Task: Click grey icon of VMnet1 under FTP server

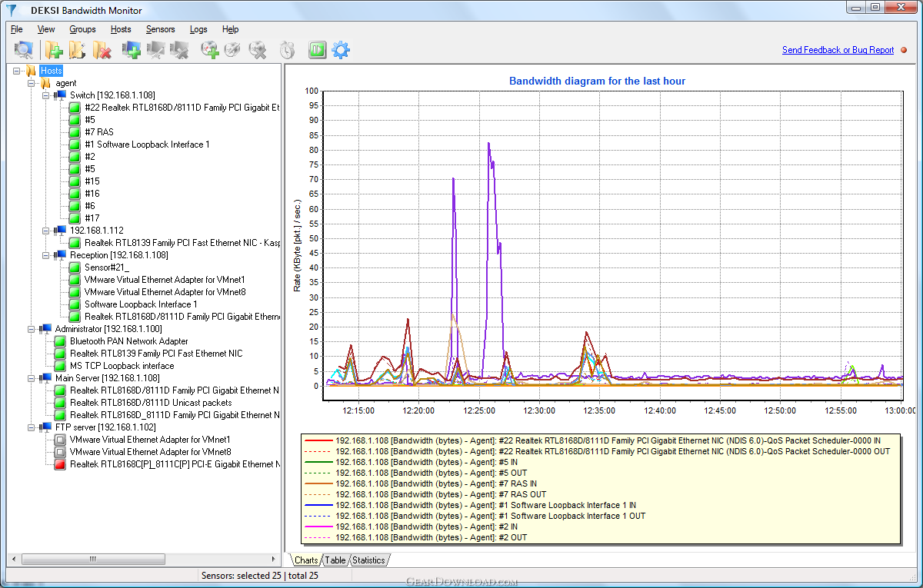Action: 60,440
